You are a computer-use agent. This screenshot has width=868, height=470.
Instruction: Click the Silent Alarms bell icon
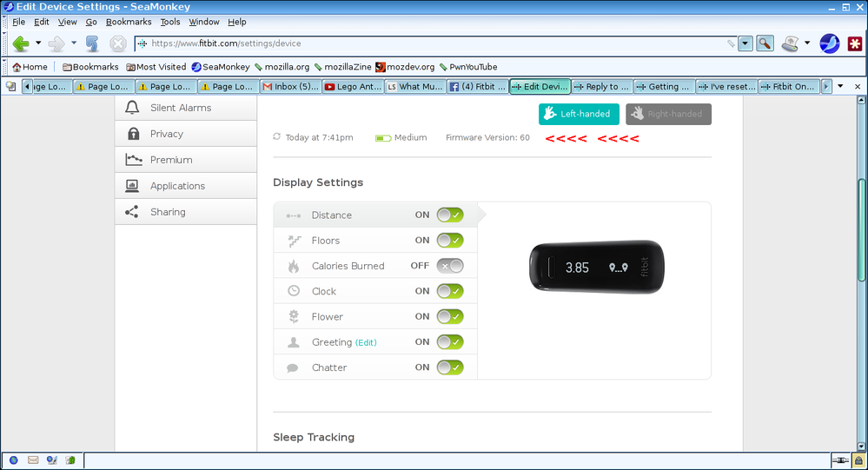[x=132, y=108]
